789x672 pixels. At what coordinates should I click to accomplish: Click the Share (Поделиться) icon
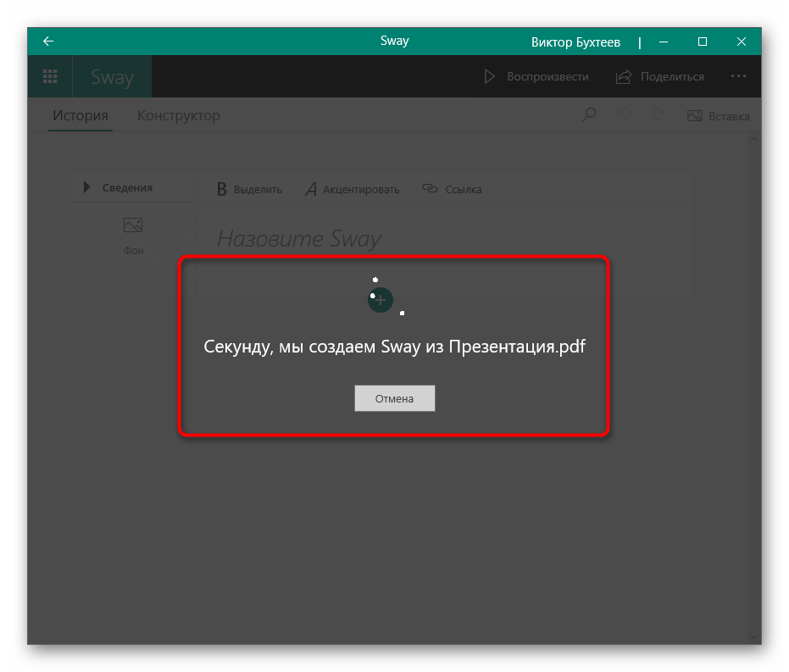[624, 76]
